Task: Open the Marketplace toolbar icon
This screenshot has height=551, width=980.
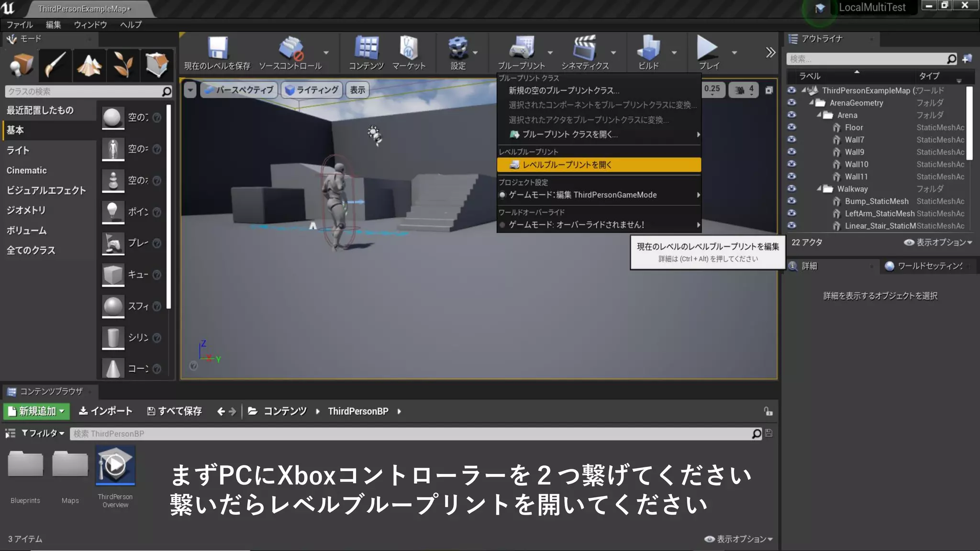Action: point(409,49)
